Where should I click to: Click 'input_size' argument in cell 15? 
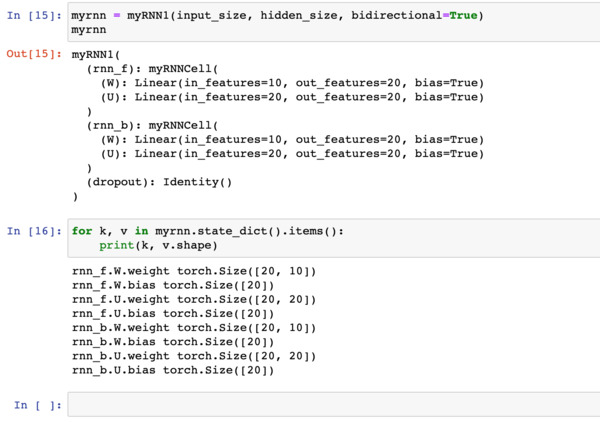212,16
